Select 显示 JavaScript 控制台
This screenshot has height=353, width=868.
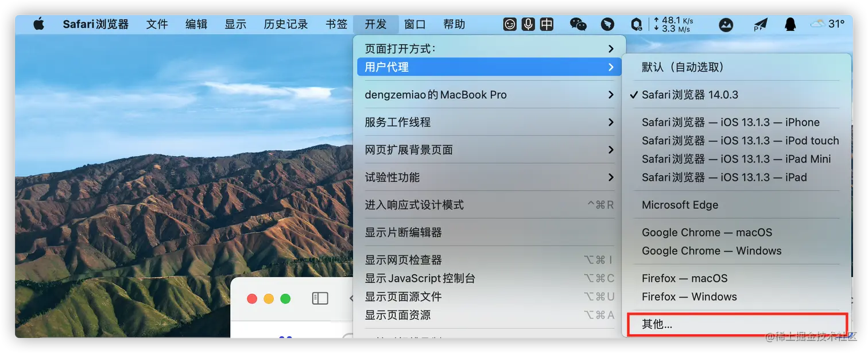(x=489, y=278)
